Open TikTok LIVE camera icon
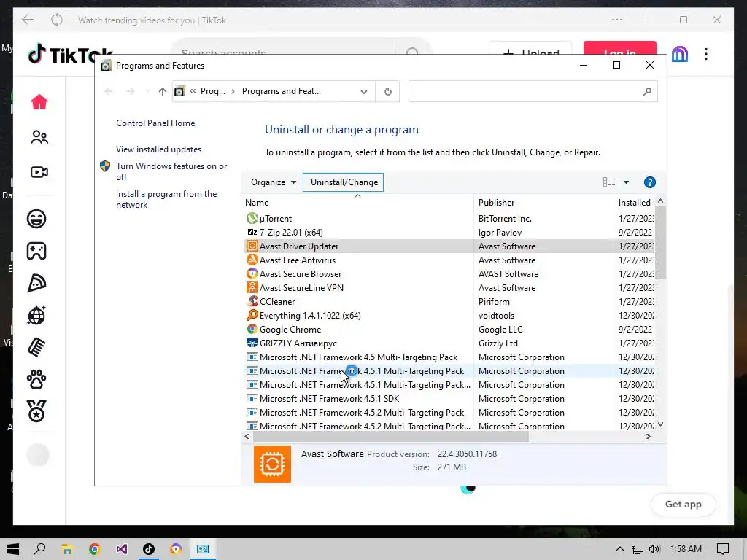Screen dimensions: 747x560 (x=39, y=172)
